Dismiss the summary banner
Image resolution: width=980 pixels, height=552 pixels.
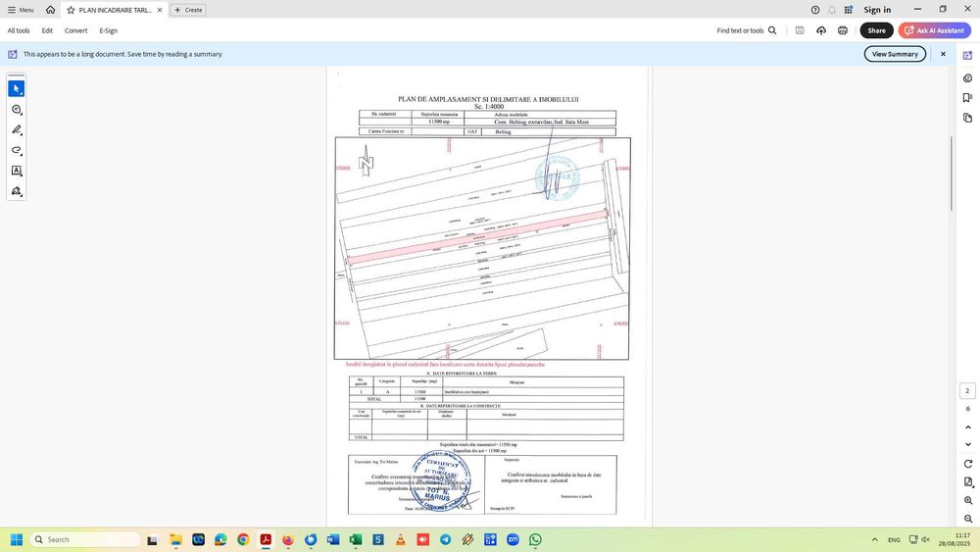point(943,54)
